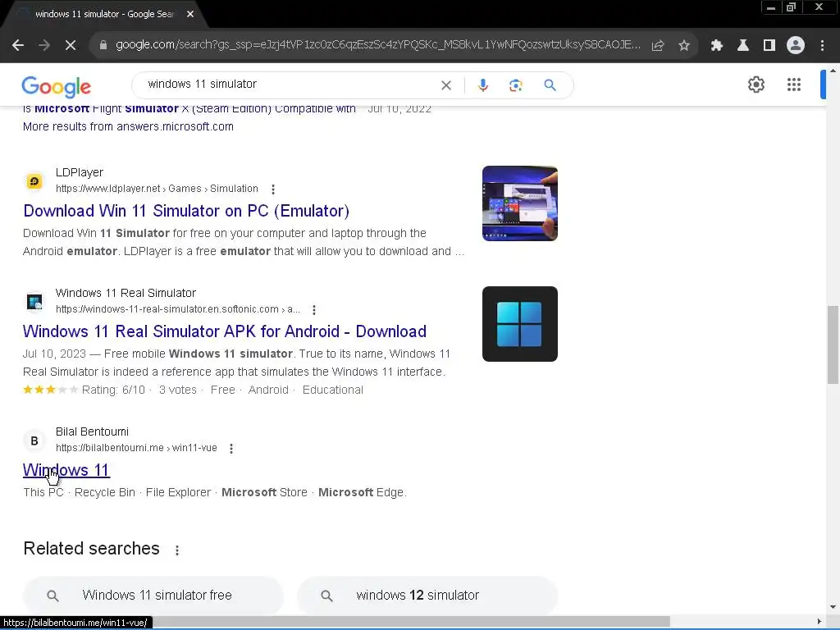Open Related searches options menu
The height and width of the screenshot is (630, 840).
177,550
